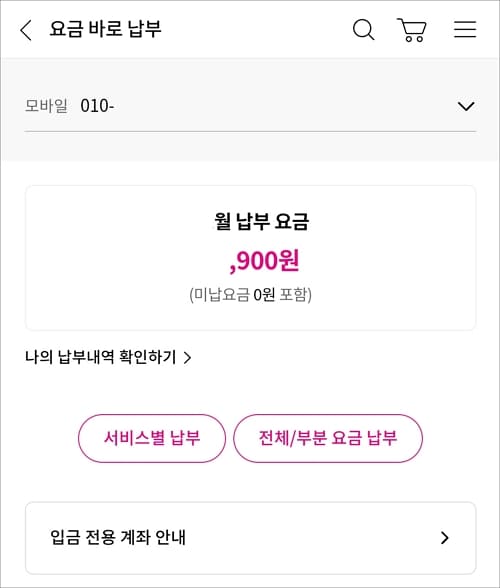Click the underline below the phone number
The image size is (500, 588).
pyautogui.click(x=251, y=131)
